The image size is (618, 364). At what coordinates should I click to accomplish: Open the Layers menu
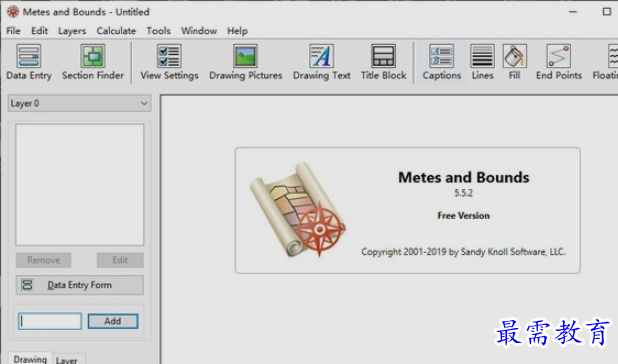point(72,31)
